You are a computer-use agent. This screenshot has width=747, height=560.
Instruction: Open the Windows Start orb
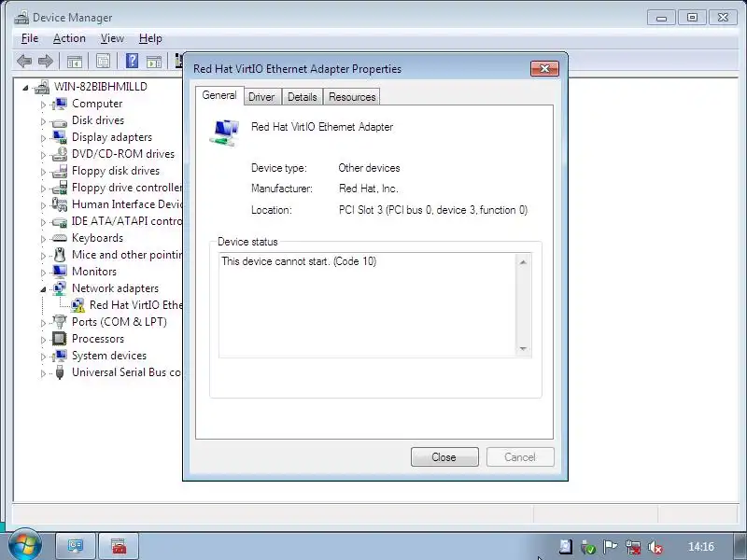[24, 545]
